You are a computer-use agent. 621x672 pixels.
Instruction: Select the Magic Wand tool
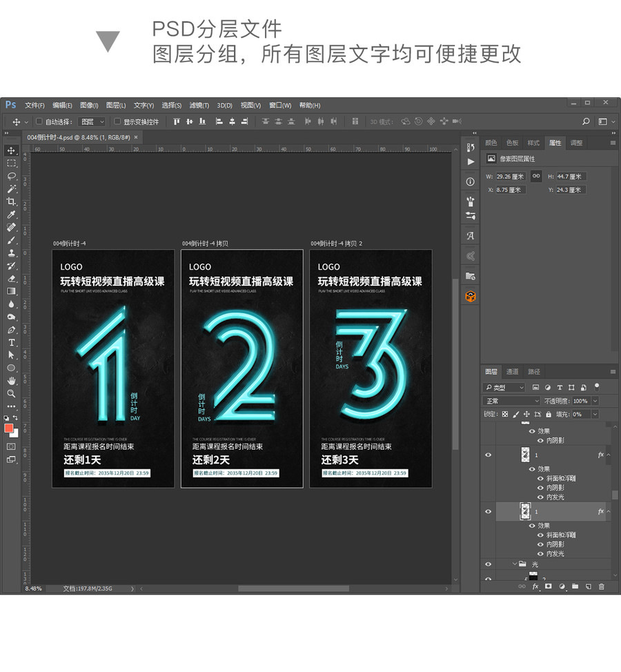[x=11, y=189]
